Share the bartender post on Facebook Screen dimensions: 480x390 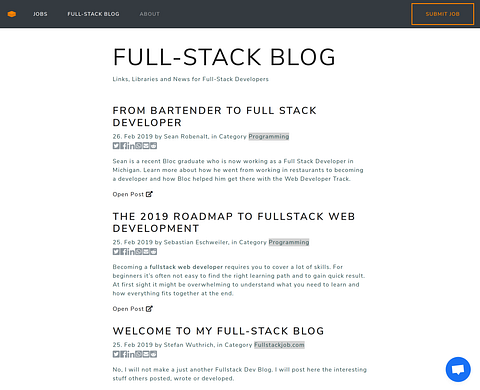pyautogui.click(x=123, y=146)
